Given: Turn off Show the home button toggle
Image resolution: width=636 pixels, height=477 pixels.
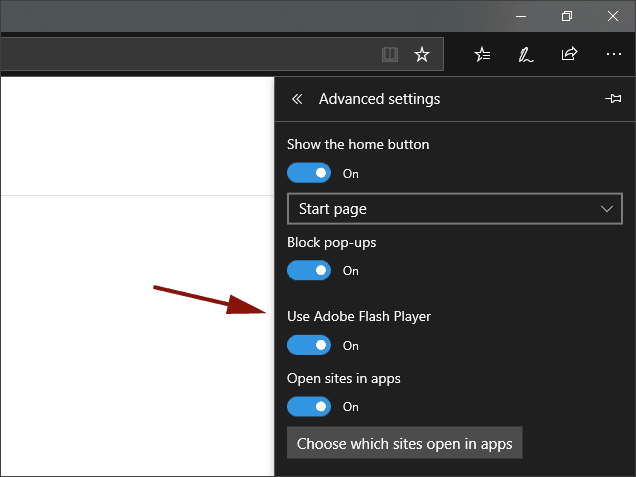Looking at the screenshot, I should tap(309, 173).
